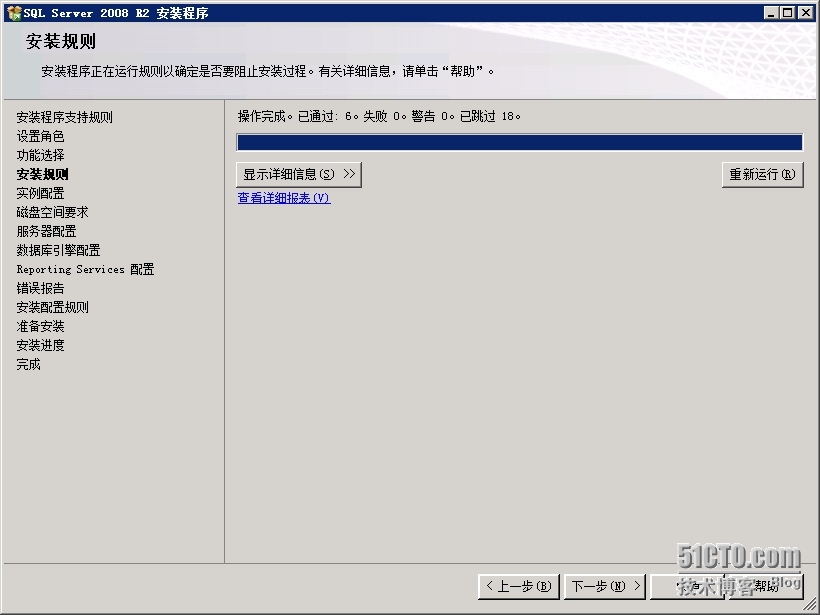This screenshot has width=820, height=615.
Task: Click the SQL Server installer title bar icon
Action: pyautogui.click(x=14, y=13)
